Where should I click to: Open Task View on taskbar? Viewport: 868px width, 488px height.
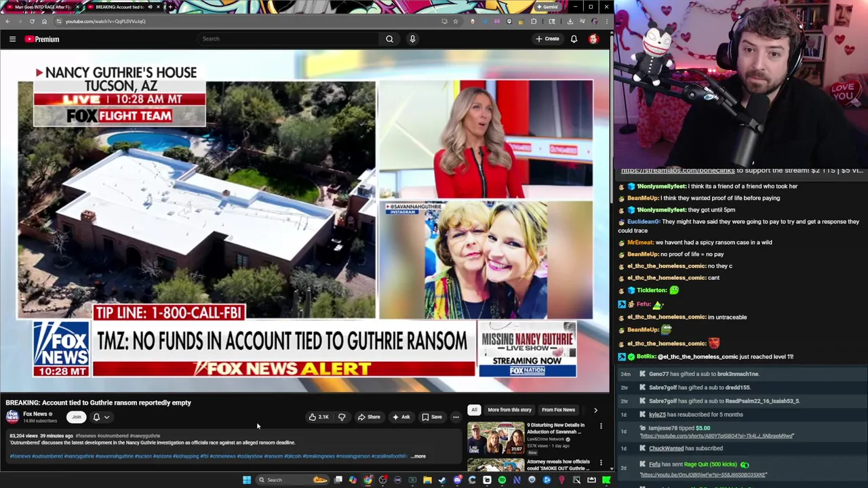click(338, 480)
